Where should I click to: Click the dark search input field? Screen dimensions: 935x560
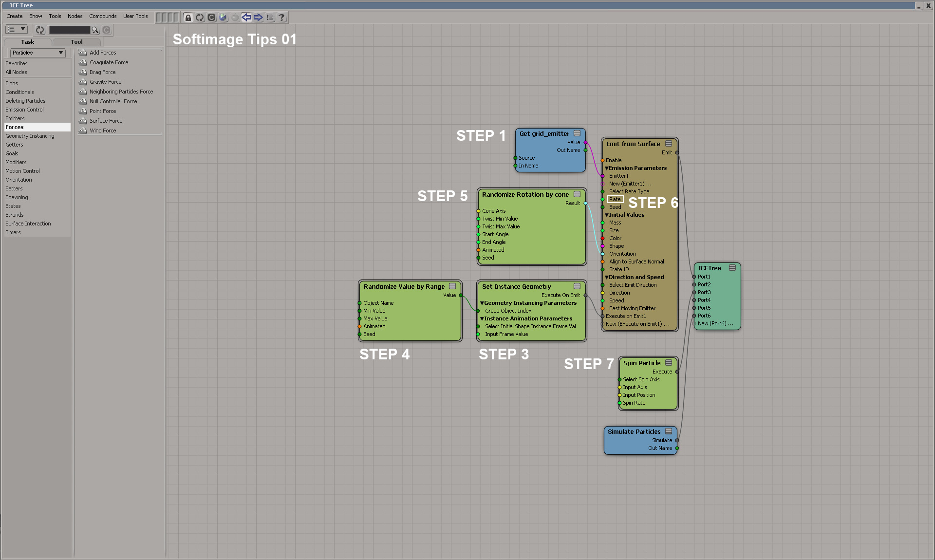pos(69,30)
